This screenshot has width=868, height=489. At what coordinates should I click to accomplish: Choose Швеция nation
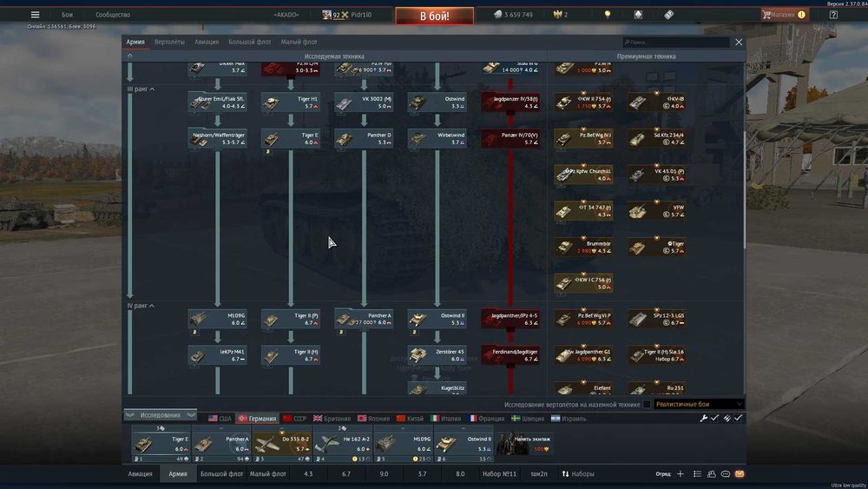pyautogui.click(x=528, y=419)
